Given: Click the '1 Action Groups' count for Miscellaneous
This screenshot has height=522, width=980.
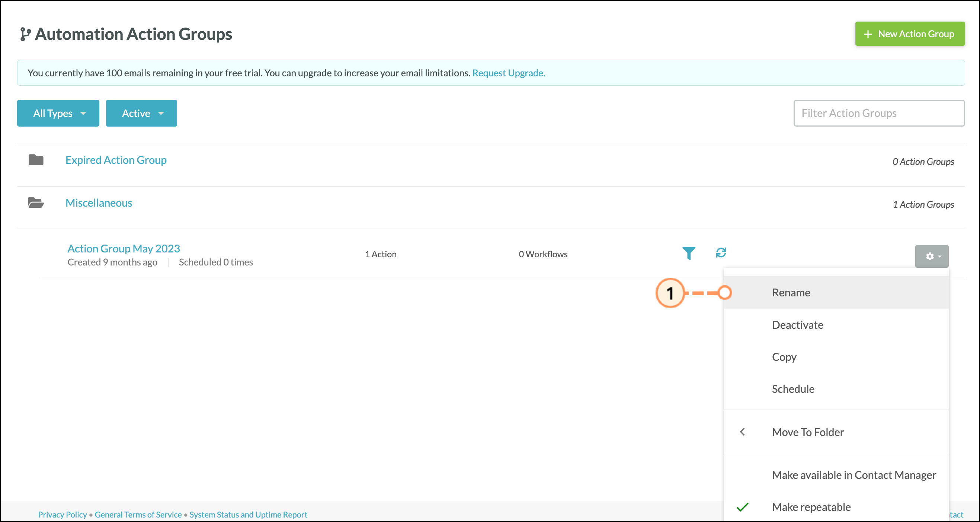Looking at the screenshot, I should point(923,204).
